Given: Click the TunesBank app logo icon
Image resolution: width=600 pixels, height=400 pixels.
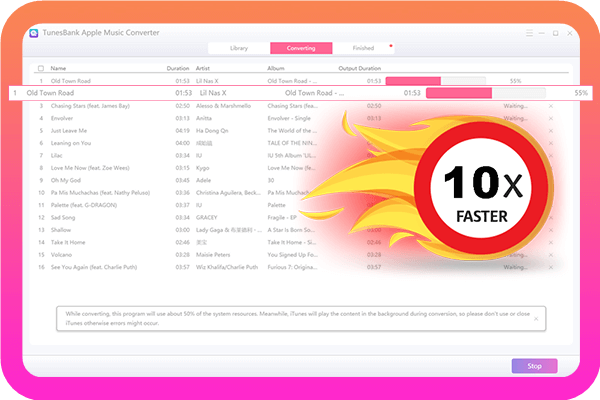Looking at the screenshot, I should (x=34, y=33).
